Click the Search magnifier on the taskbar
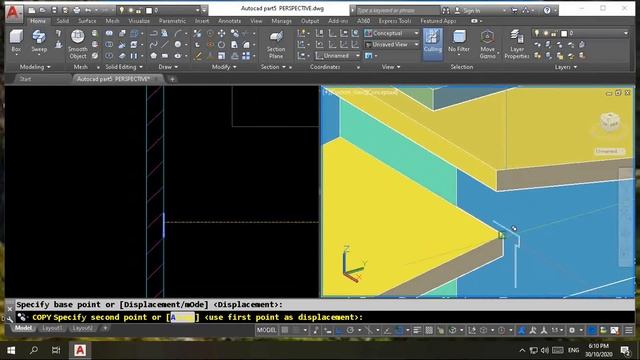 [x=34, y=350]
